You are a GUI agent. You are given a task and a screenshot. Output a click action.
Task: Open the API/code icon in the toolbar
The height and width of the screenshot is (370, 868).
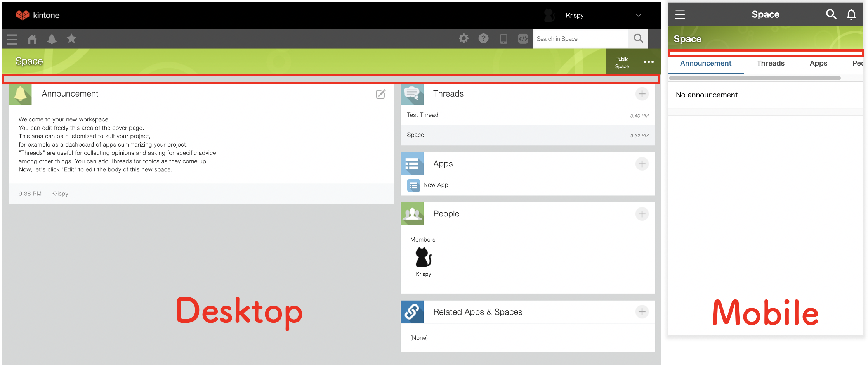[523, 39]
